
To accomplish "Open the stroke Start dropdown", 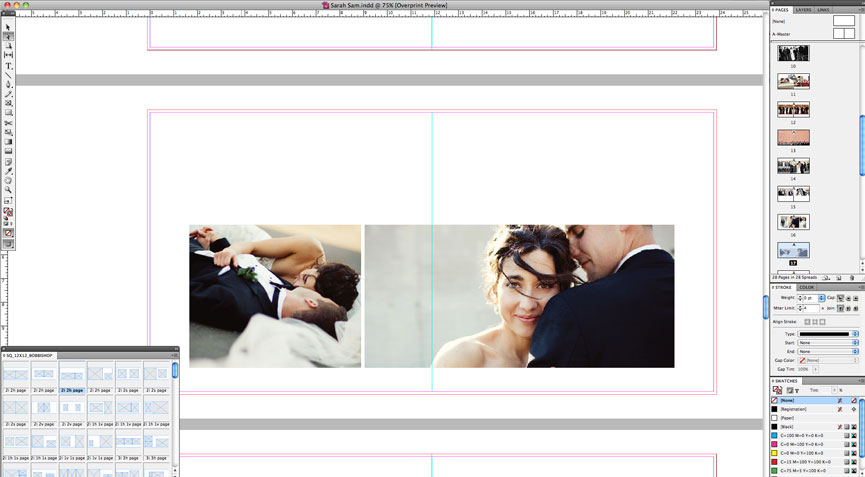I will coord(827,343).
